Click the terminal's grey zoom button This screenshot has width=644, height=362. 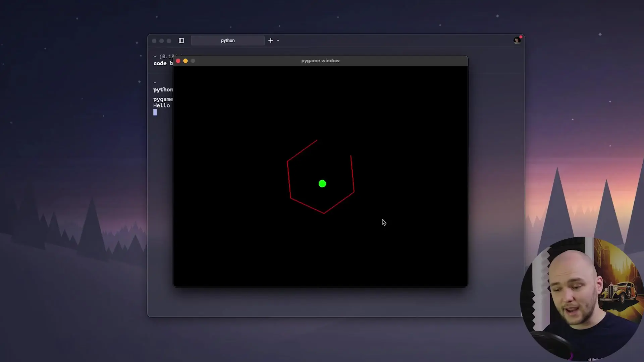coord(169,41)
